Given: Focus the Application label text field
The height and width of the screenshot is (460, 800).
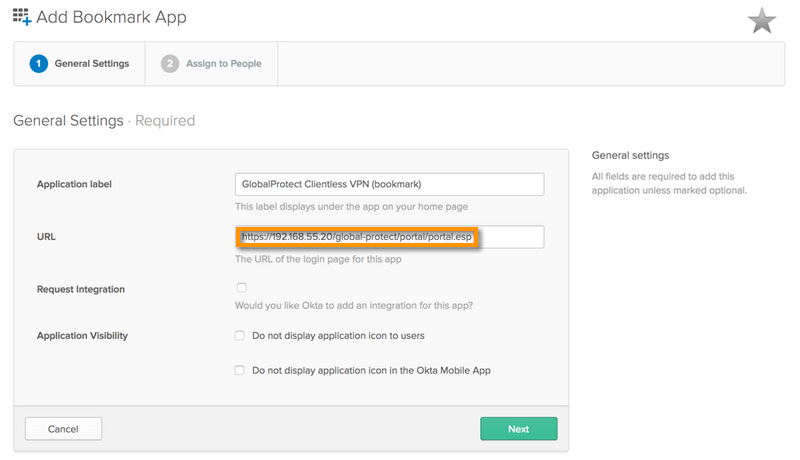Looking at the screenshot, I should pos(389,185).
